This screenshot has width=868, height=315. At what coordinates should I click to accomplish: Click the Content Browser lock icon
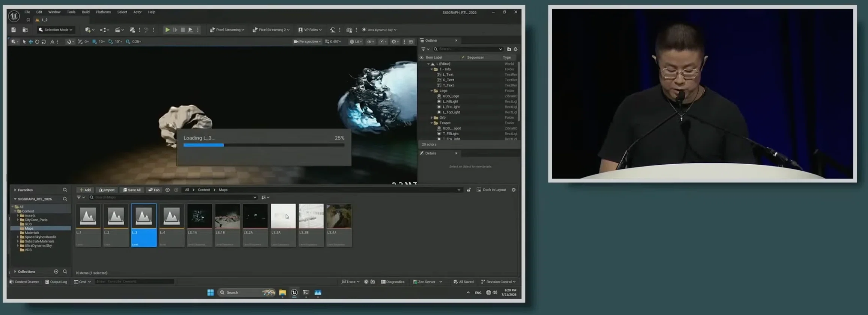[469, 190]
